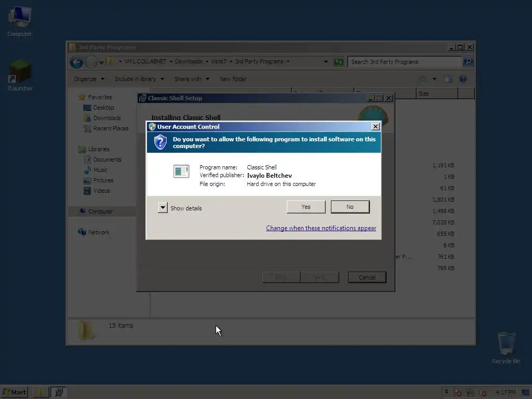Screen dimensions: 532x399
Task: Click Explorer back navigation arrow
Action: (x=76, y=62)
